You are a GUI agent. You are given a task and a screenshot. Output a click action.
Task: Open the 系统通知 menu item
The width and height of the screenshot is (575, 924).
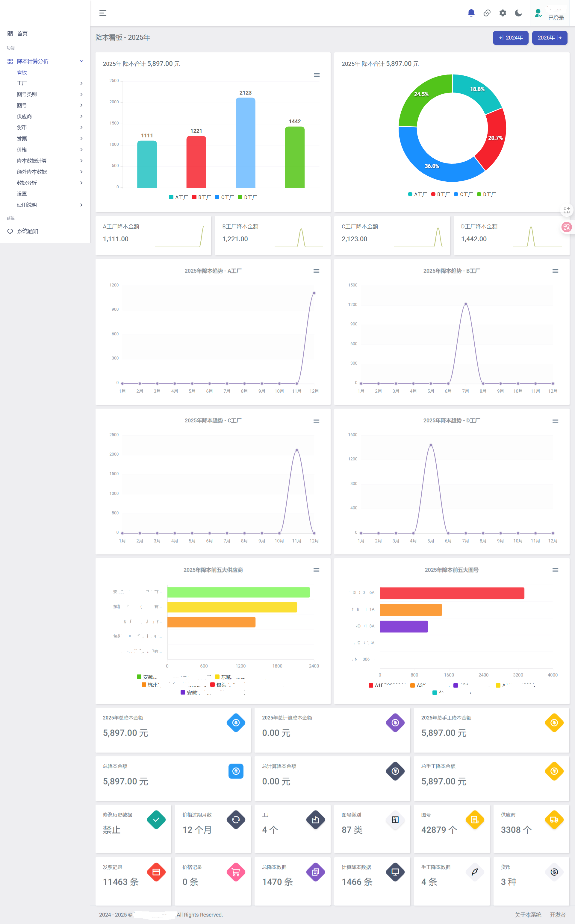pyautogui.click(x=27, y=231)
